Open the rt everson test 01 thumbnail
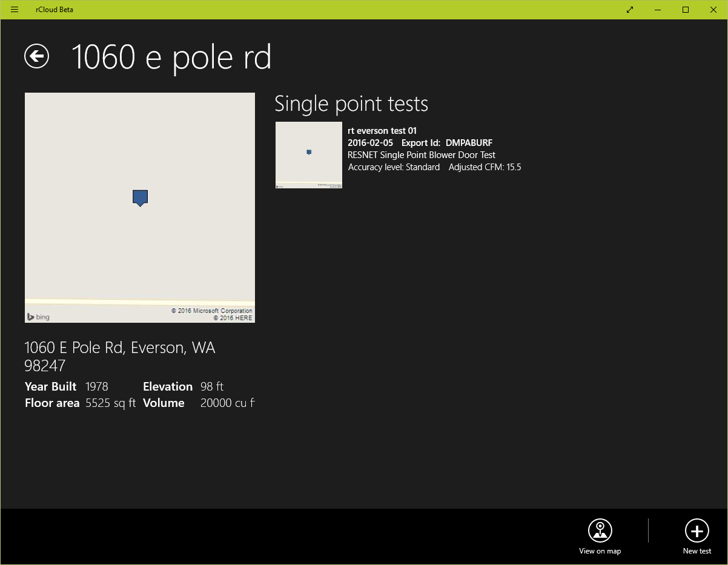The height and width of the screenshot is (565, 728). pyautogui.click(x=309, y=155)
